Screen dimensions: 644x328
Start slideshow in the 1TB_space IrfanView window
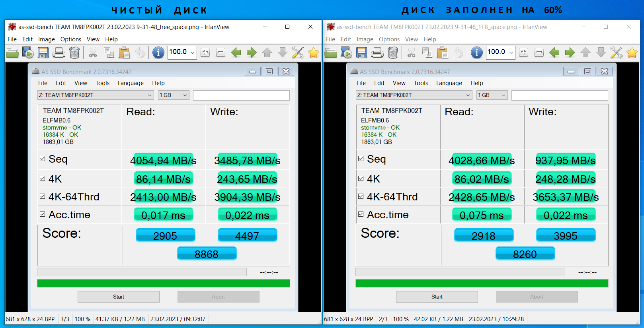coord(346,52)
